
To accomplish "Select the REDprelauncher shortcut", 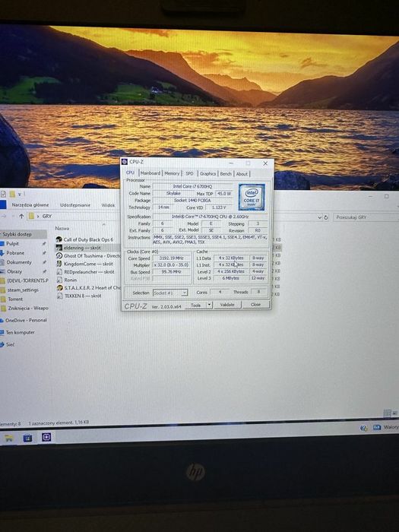I will pyautogui.click(x=85, y=272).
